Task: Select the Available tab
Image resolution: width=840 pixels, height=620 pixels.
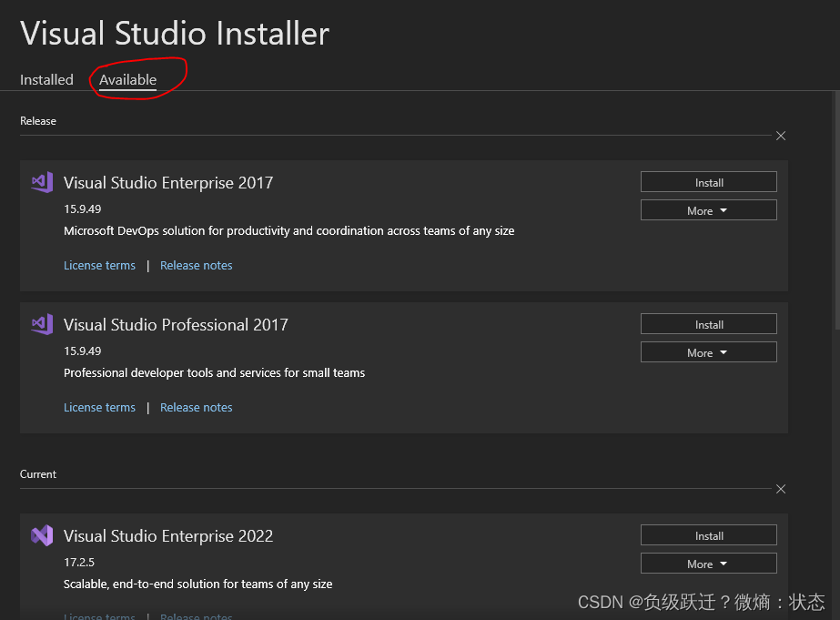Action: [128, 80]
